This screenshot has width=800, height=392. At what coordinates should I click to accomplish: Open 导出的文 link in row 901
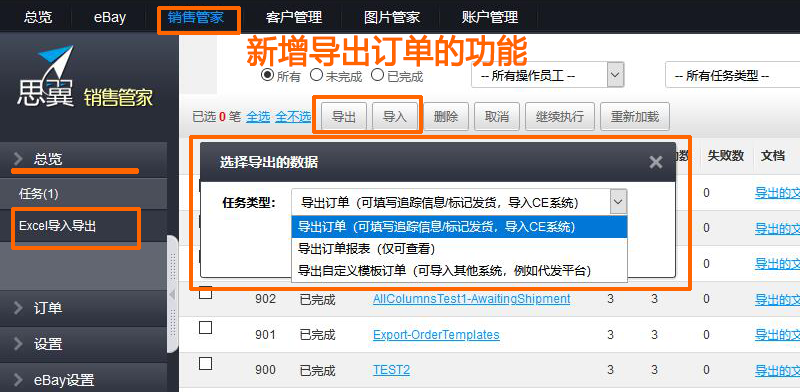(777, 334)
